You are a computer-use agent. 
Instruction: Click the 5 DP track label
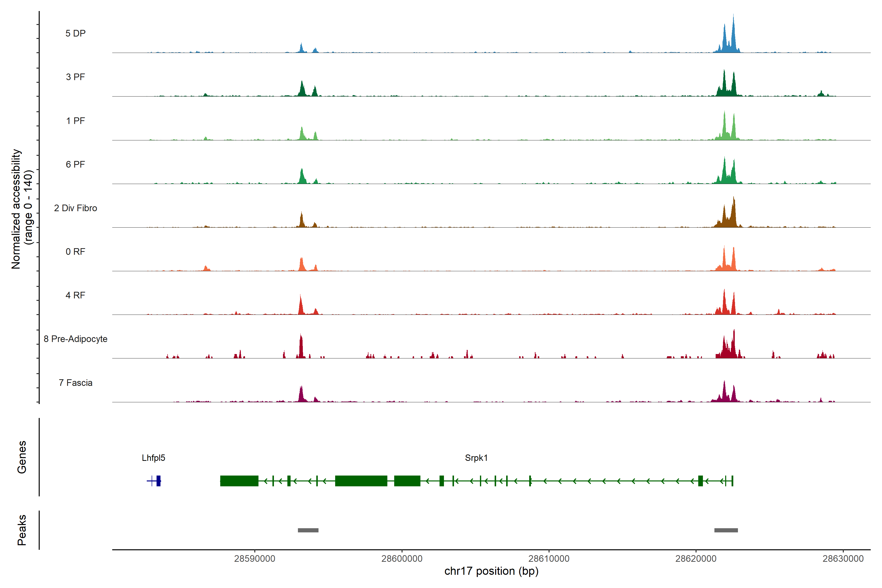tap(75, 33)
